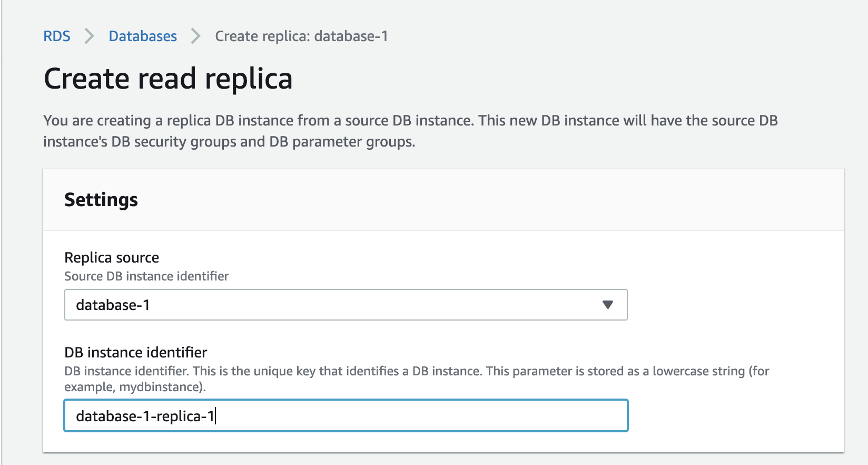Click the "example, mydbinstance)." helper text line
The image size is (868, 465).
click(135, 387)
